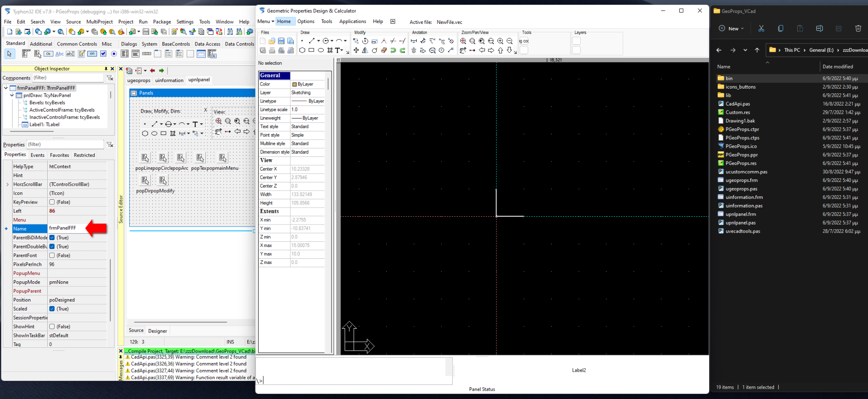Toggle the KeyPreview checkbox in Object Inspector
Image resolution: width=868 pixels, height=399 pixels.
(x=52, y=202)
